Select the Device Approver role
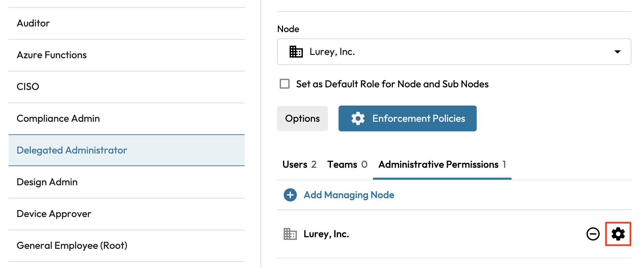This screenshot has width=644, height=268. coord(54,214)
